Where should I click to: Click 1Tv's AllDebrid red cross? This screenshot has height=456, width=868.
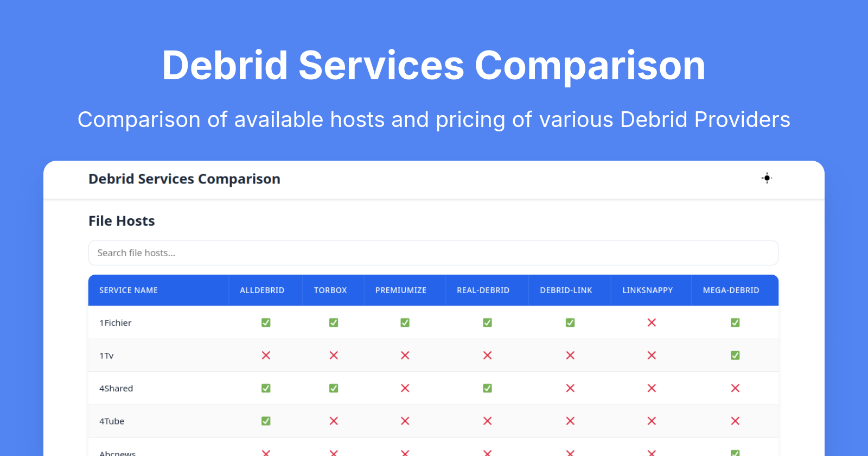(266, 355)
